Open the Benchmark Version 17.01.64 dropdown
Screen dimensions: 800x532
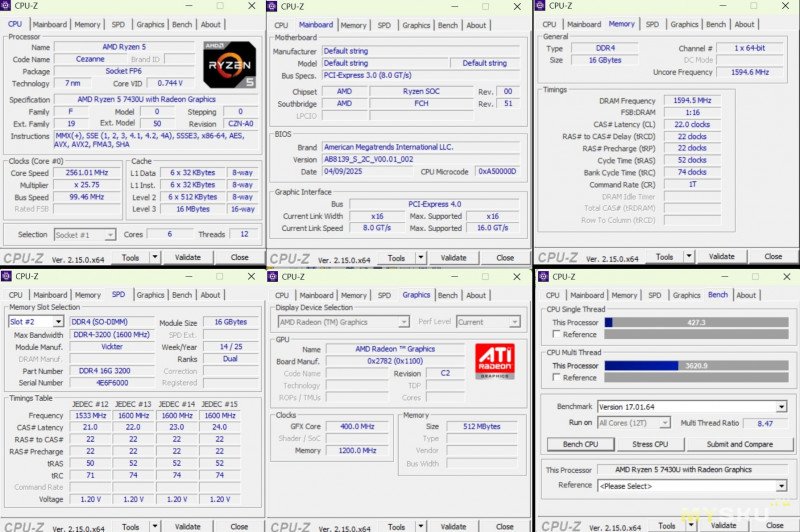692,407
